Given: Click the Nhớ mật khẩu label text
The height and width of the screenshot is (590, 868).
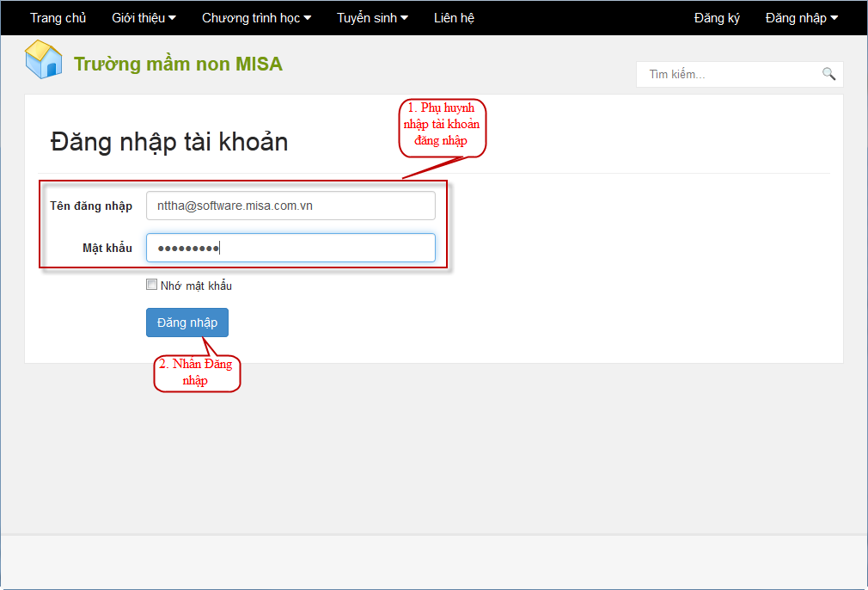Looking at the screenshot, I should 196,286.
